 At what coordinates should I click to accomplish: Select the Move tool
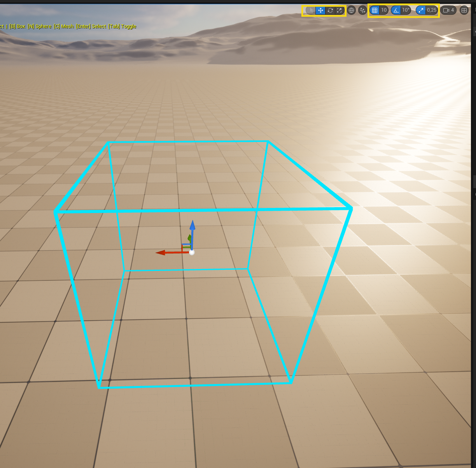[320, 10]
